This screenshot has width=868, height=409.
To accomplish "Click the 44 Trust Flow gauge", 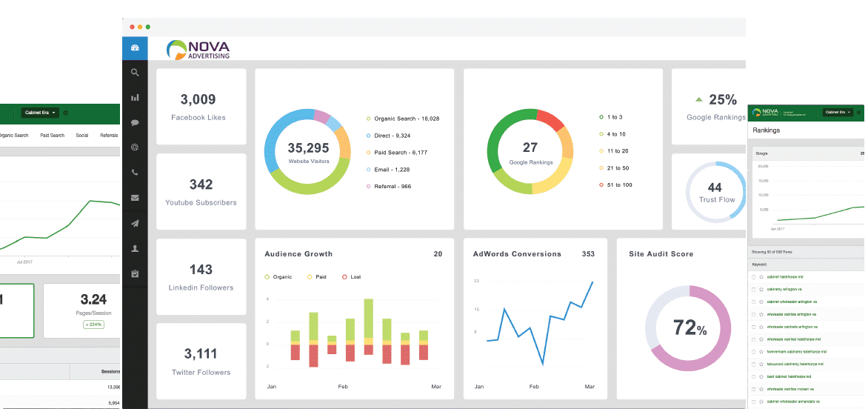I will 715,192.
